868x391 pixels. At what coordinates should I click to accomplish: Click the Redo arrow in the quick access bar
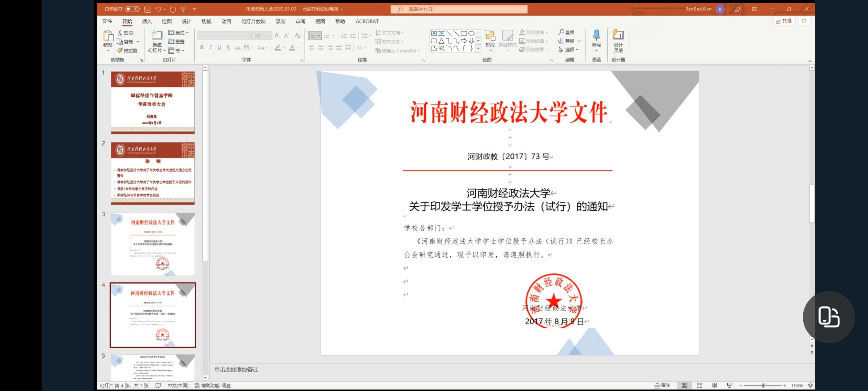coord(173,9)
